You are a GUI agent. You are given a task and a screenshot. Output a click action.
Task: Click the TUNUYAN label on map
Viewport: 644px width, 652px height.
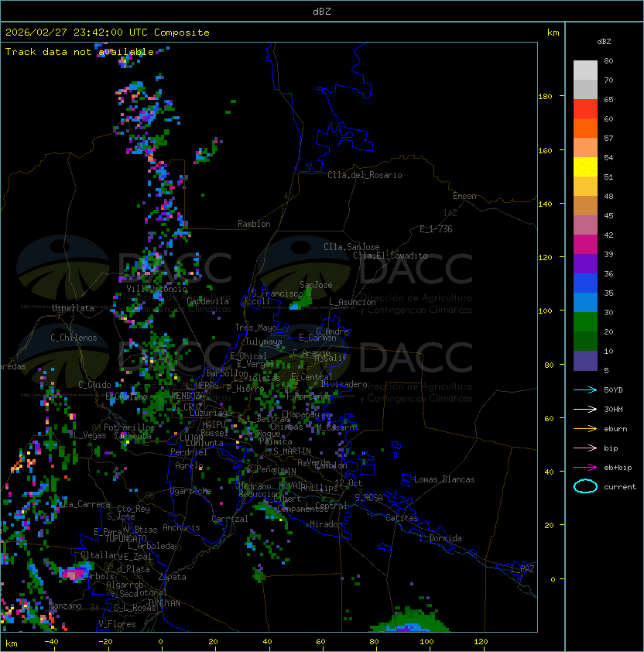[x=163, y=602]
